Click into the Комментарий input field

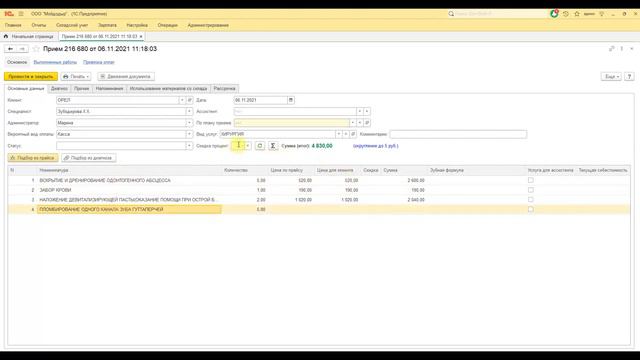point(458,134)
